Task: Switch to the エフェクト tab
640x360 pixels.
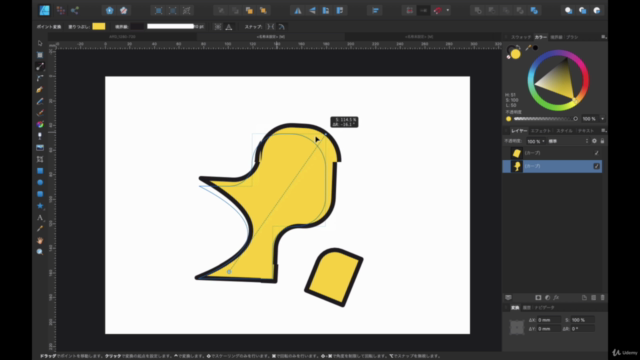Action: point(541,131)
